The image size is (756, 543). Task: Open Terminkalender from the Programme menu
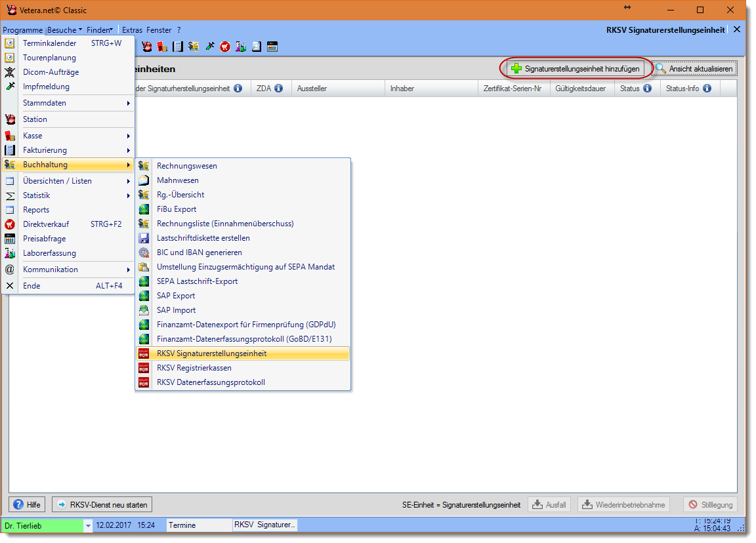click(x=50, y=43)
